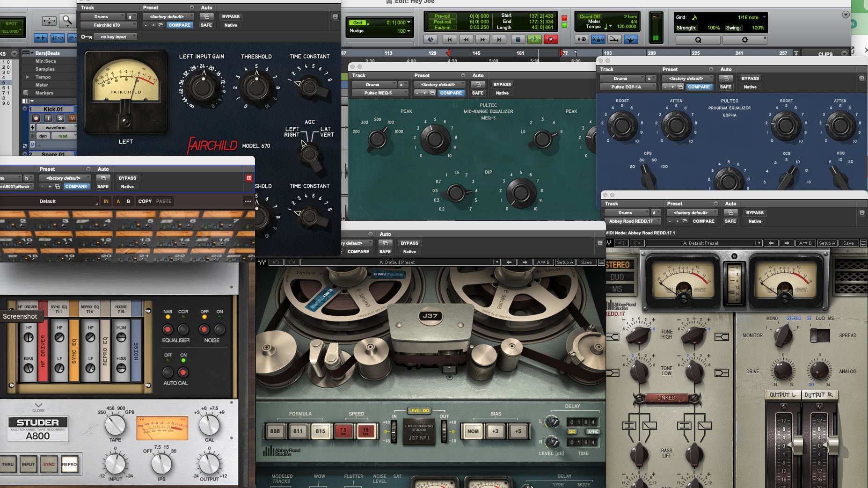This screenshot has width=868, height=488.
Task: Click the Waves redo arrow in J37 toolbar
Action: (x=292, y=262)
